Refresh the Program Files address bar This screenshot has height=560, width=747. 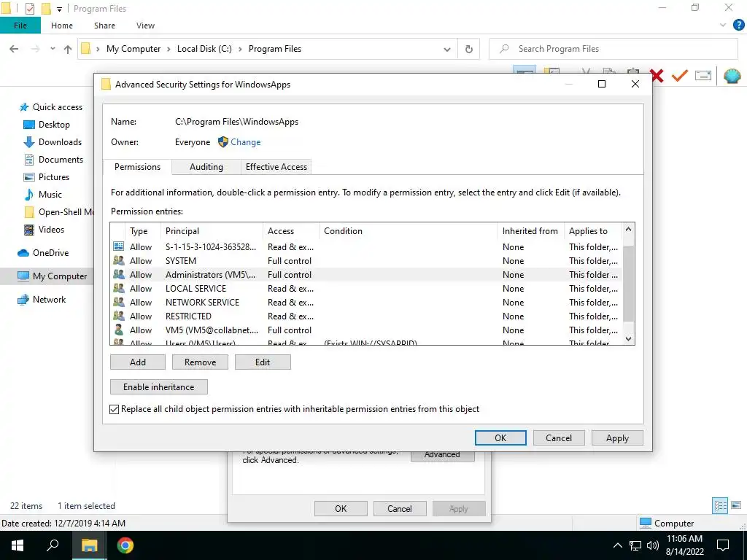469,49
